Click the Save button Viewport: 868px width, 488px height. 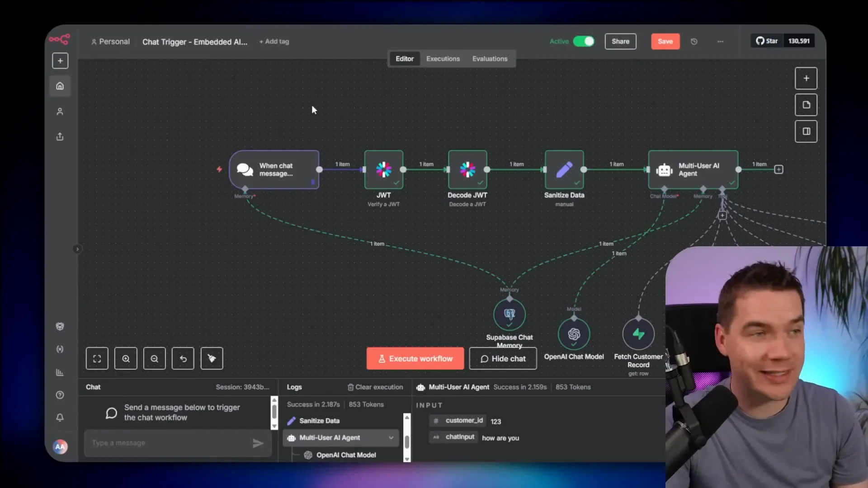coord(665,42)
